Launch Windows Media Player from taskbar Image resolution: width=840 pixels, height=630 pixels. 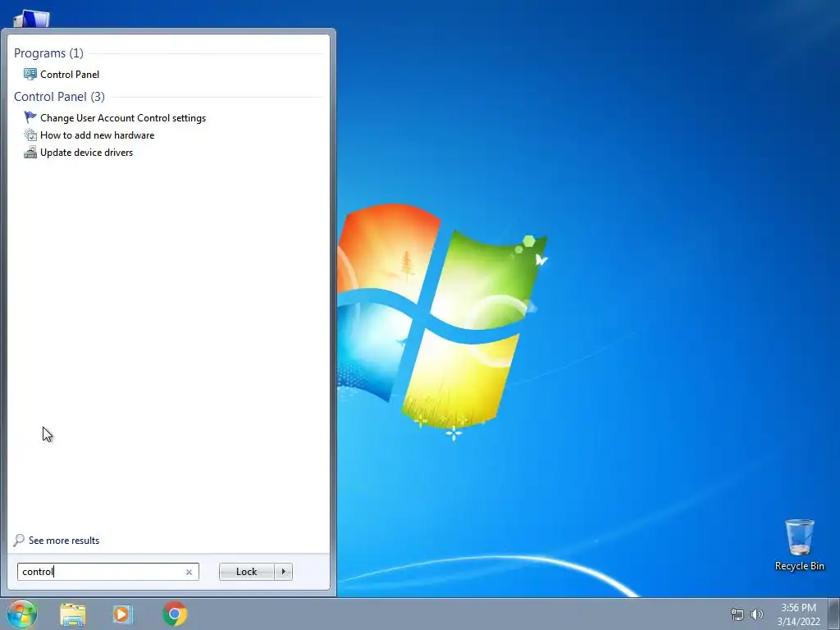(x=123, y=614)
